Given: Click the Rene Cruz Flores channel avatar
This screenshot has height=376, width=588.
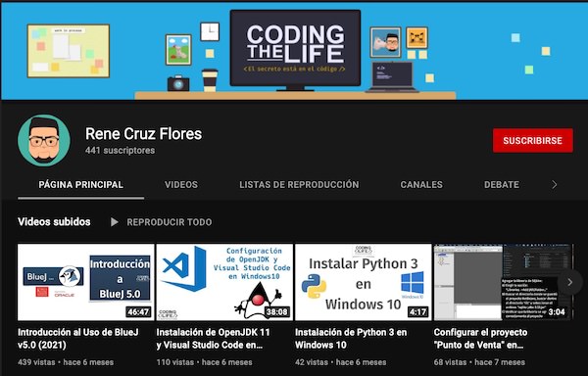Looking at the screenshot, I should (44, 140).
